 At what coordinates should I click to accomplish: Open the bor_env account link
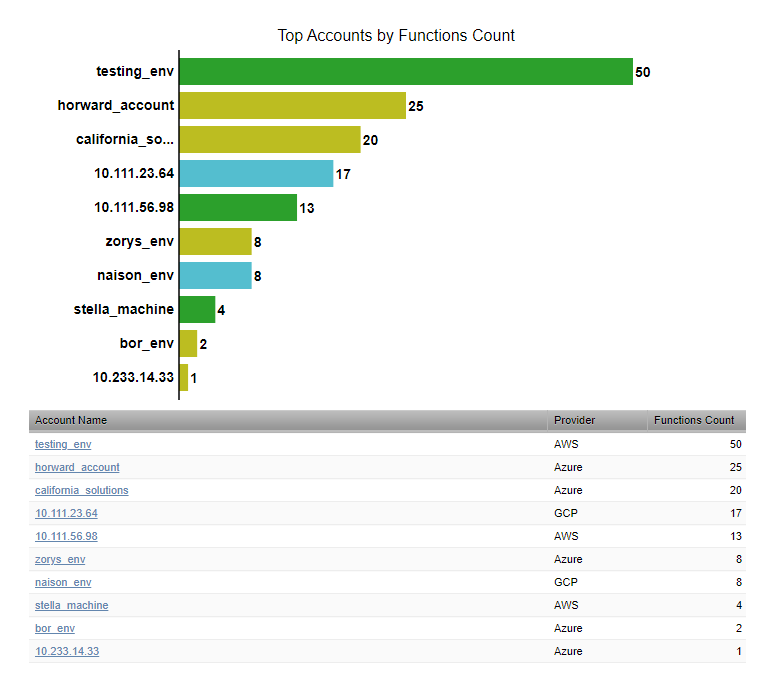point(55,628)
